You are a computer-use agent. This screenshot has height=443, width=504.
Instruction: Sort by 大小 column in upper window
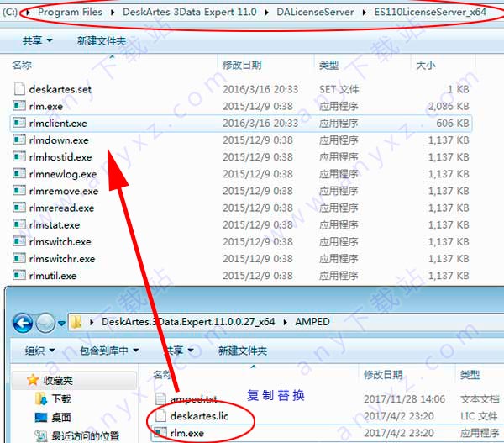(426, 65)
